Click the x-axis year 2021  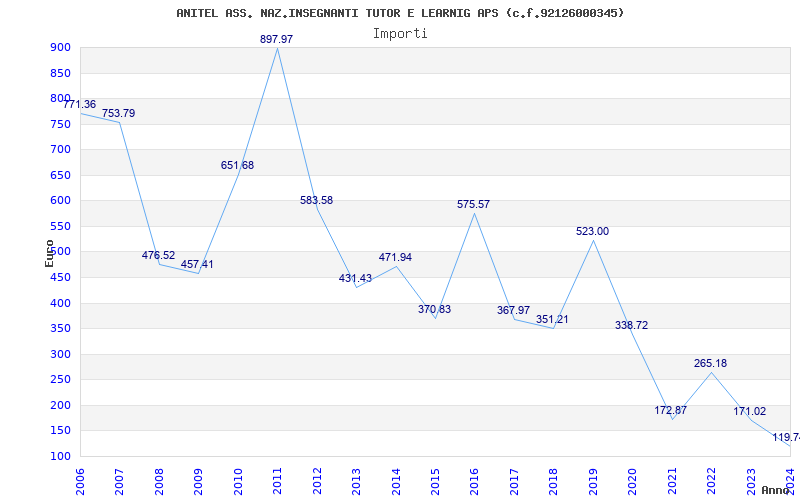(x=672, y=482)
